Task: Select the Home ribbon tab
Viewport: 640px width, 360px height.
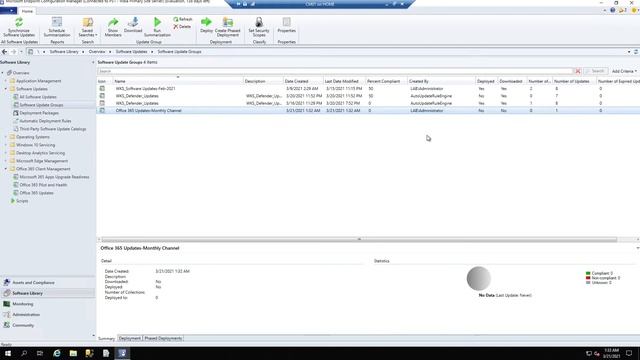Action: [x=27, y=11]
